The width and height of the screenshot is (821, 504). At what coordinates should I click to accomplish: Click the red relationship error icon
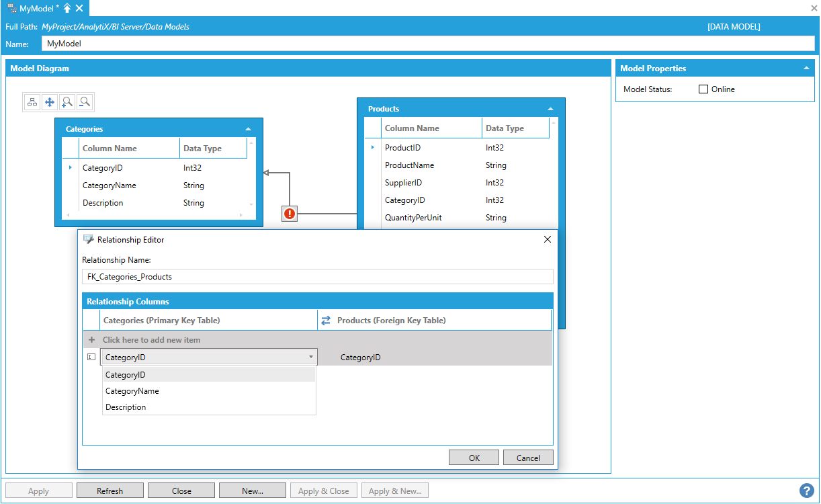[x=290, y=214]
